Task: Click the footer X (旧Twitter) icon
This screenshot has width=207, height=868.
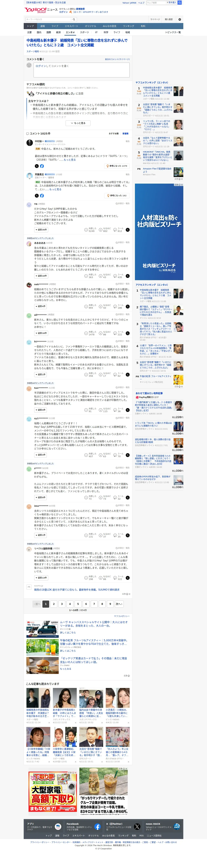Action: point(137,826)
